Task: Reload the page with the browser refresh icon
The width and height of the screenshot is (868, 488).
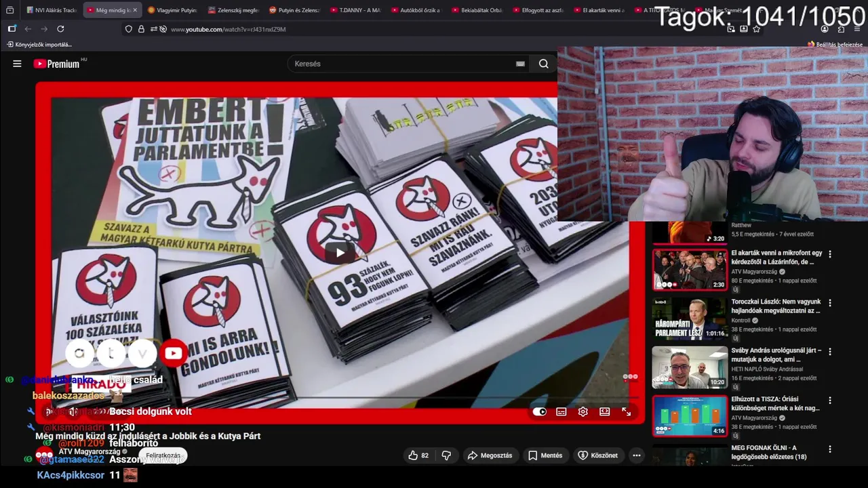Action: click(60, 29)
